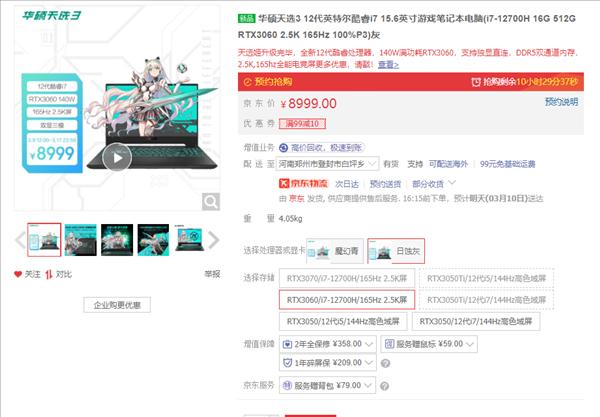Click 99元免基础运费 link
600x417 pixels.
507,164
